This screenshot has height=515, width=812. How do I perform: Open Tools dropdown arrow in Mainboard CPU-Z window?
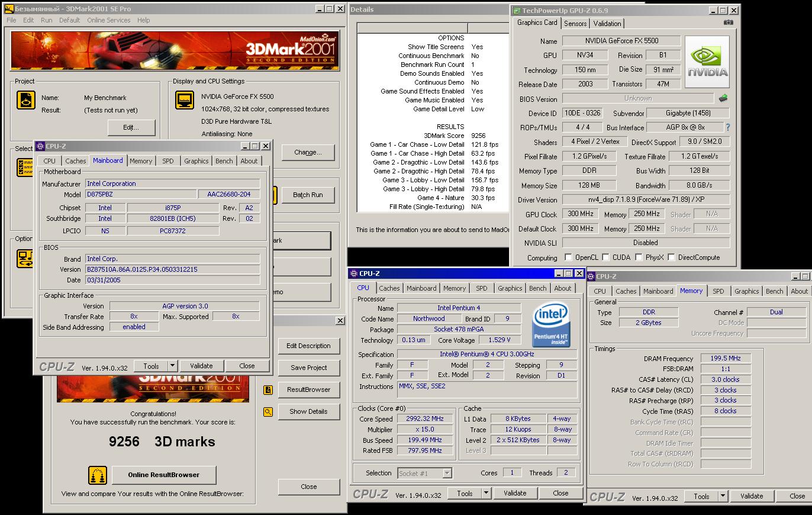(x=172, y=366)
